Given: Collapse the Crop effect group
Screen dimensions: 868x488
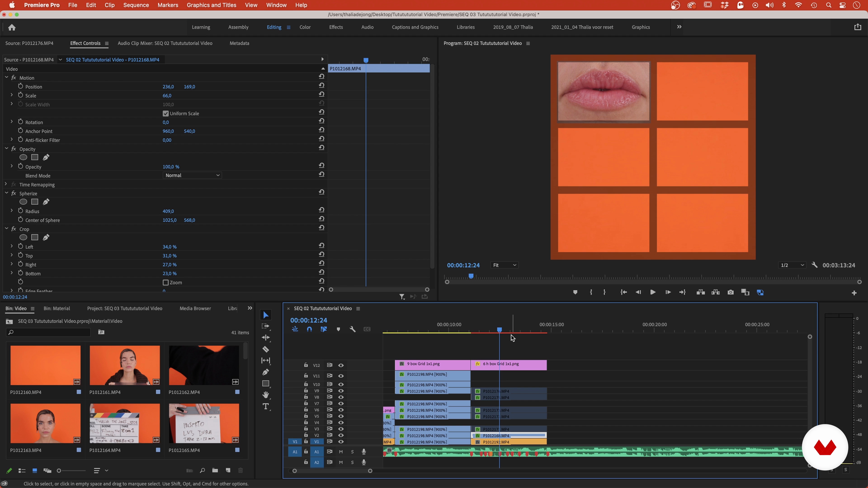Looking at the screenshot, I should (x=6, y=229).
